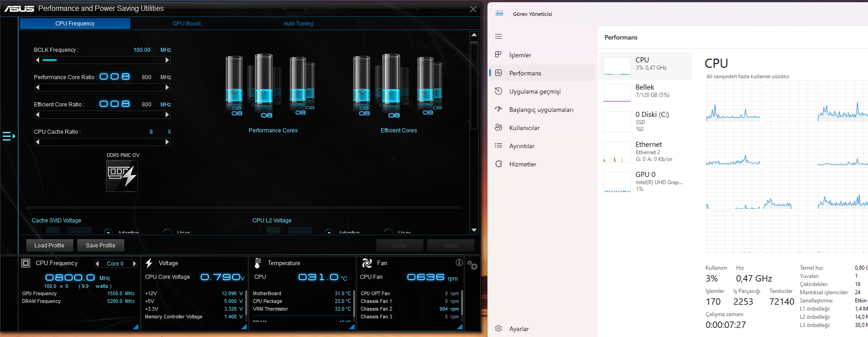Image resolution: width=868 pixels, height=337 pixels.
Task: Expand the CPU Frequency monitor panel corner
Action: pyautogui.click(x=135, y=327)
